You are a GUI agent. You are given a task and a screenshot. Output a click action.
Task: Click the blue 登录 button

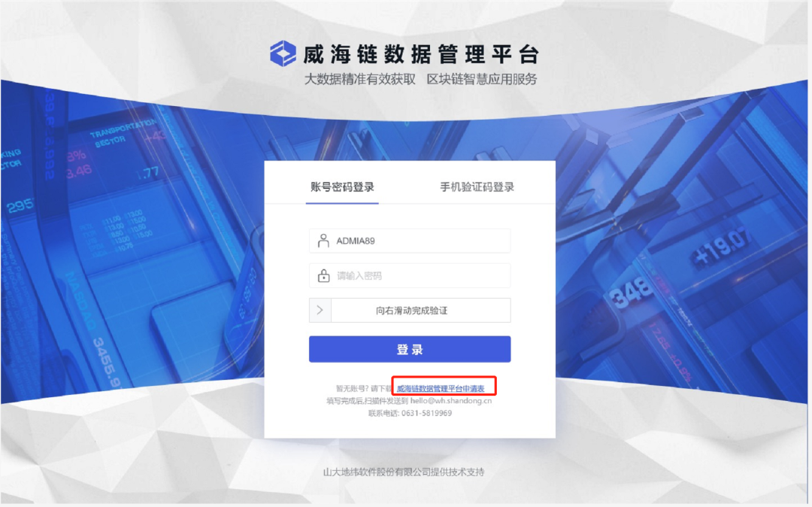click(410, 350)
